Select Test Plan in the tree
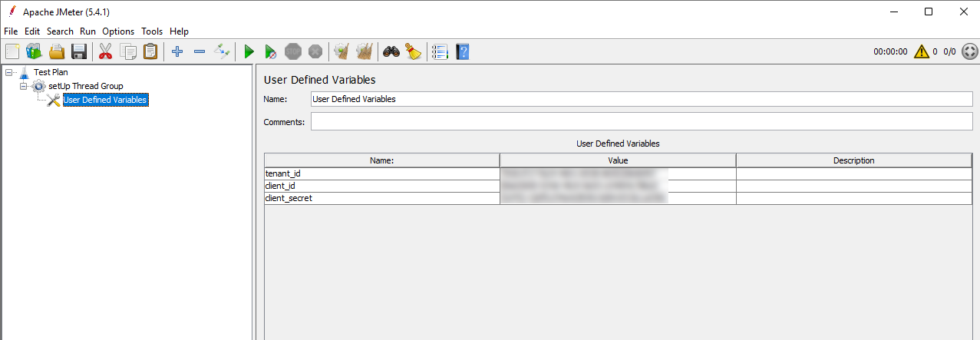 (x=51, y=72)
